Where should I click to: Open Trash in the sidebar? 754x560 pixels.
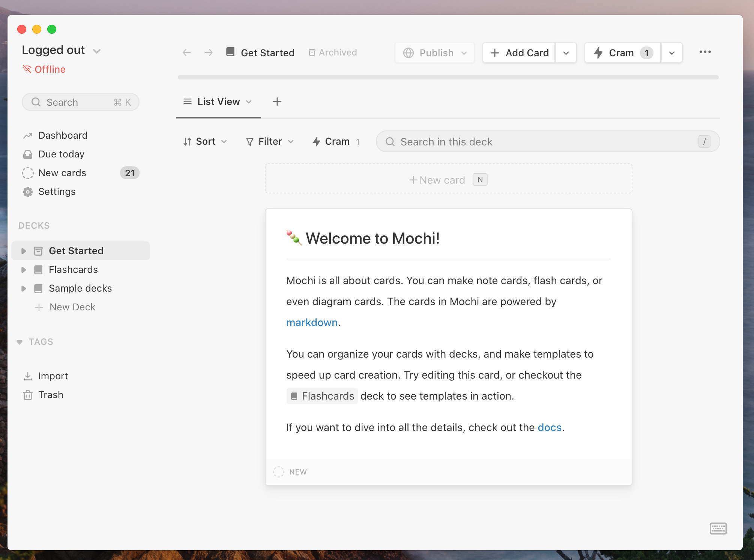[x=51, y=395]
